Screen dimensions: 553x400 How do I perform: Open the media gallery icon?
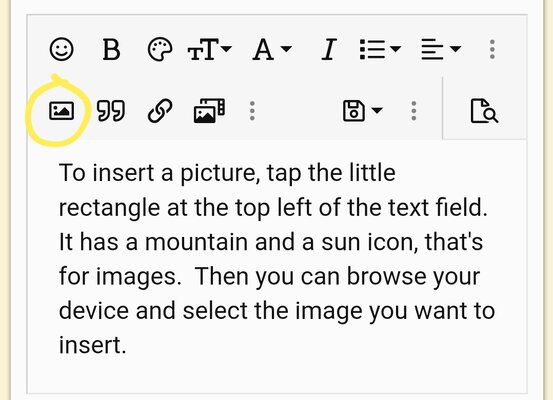[x=209, y=111]
